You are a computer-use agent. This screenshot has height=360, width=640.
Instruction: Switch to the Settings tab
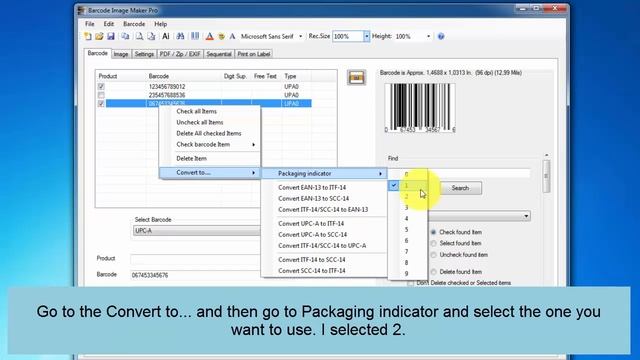tap(144, 54)
